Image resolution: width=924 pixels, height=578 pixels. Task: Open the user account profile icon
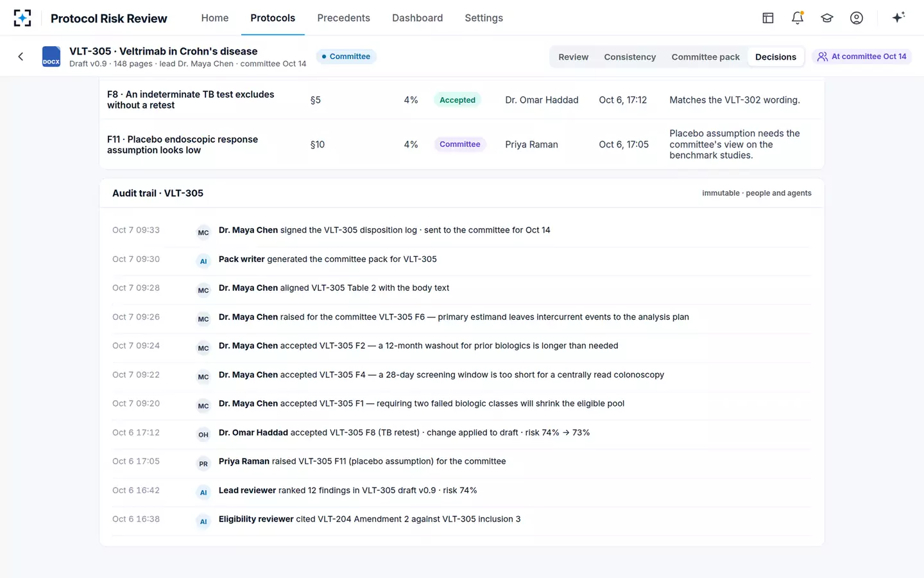coord(857,18)
